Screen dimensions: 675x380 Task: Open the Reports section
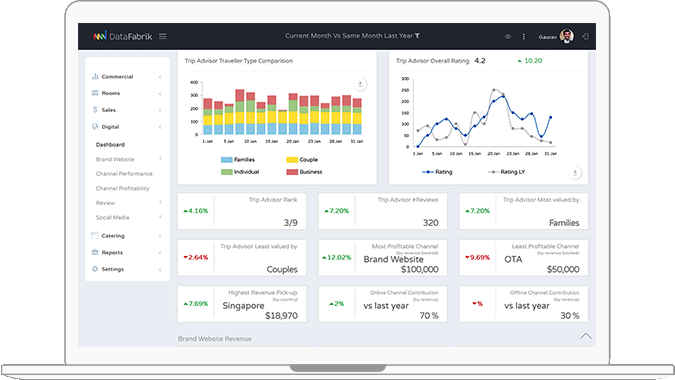[x=127, y=252]
